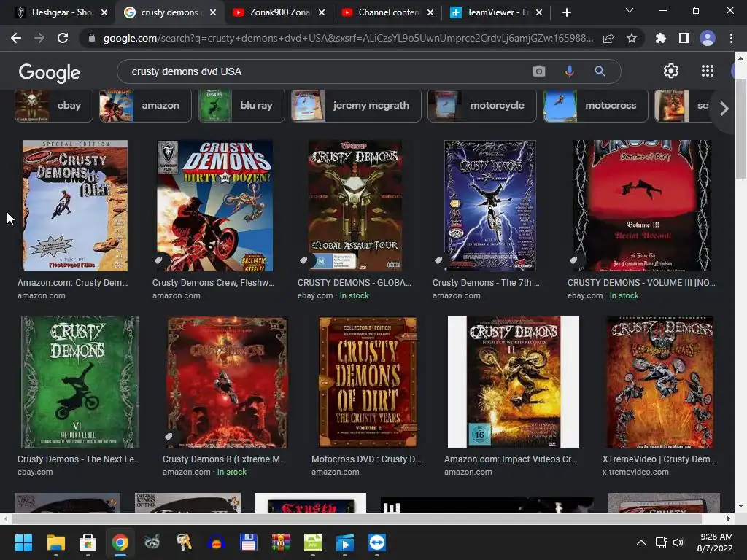Open TeamViewer from the taskbar

coord(377,542)
